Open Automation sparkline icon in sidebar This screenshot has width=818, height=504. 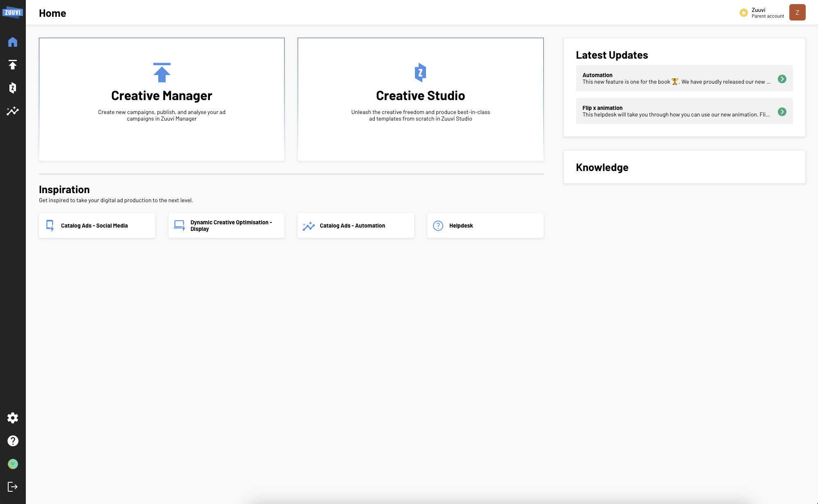click(13, 111)
